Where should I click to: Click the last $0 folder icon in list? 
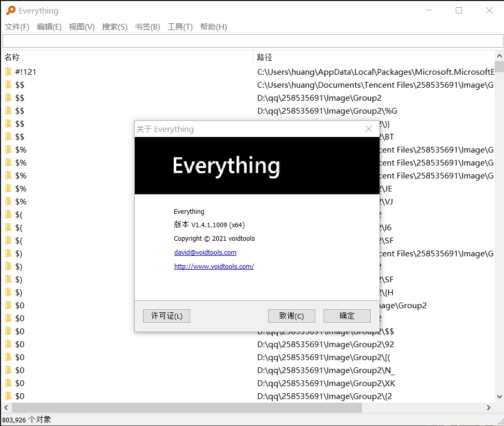pos(8,396)
